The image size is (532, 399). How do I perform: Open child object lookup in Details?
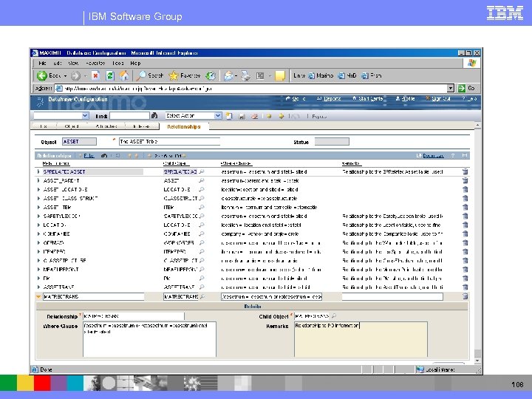334,316
